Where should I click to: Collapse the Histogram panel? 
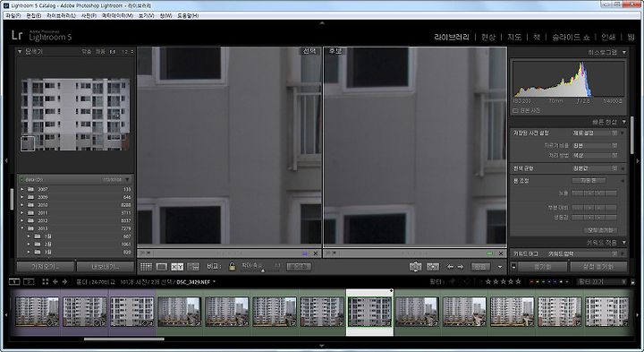pos(624,53)
